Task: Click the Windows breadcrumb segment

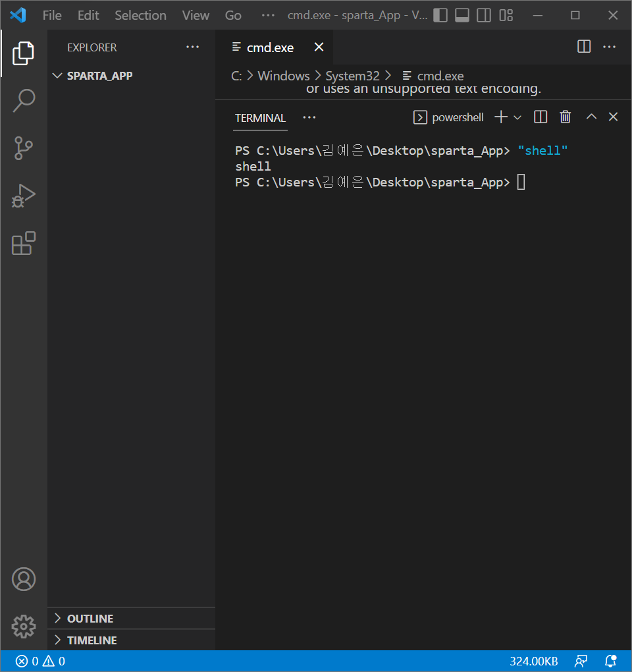Action: 284,76
